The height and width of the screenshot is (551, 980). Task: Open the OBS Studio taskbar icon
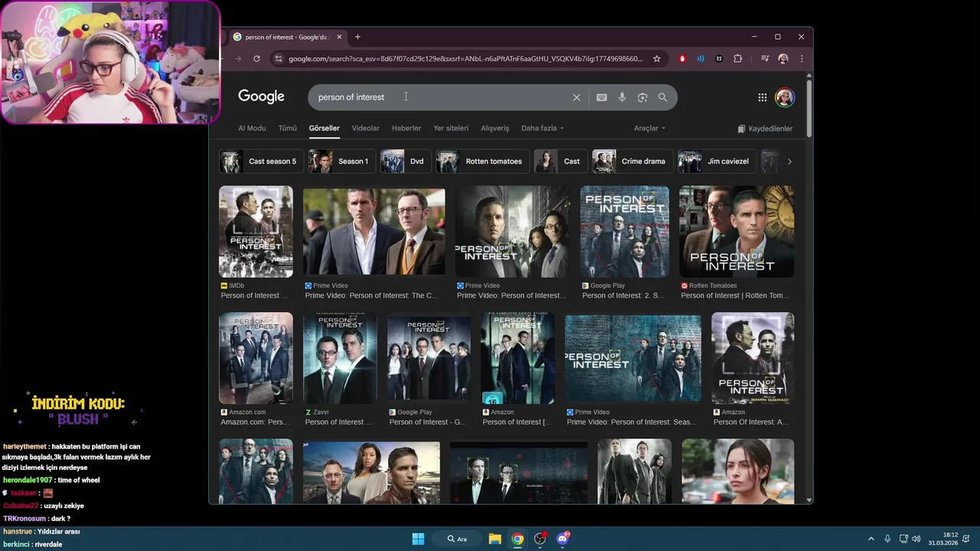pos(541,539)
